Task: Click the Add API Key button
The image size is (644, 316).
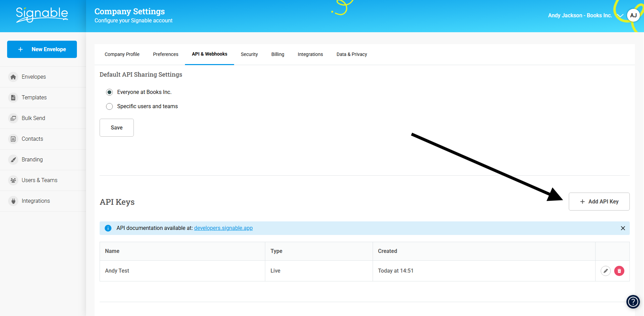Action: click(x=599, y=201)
